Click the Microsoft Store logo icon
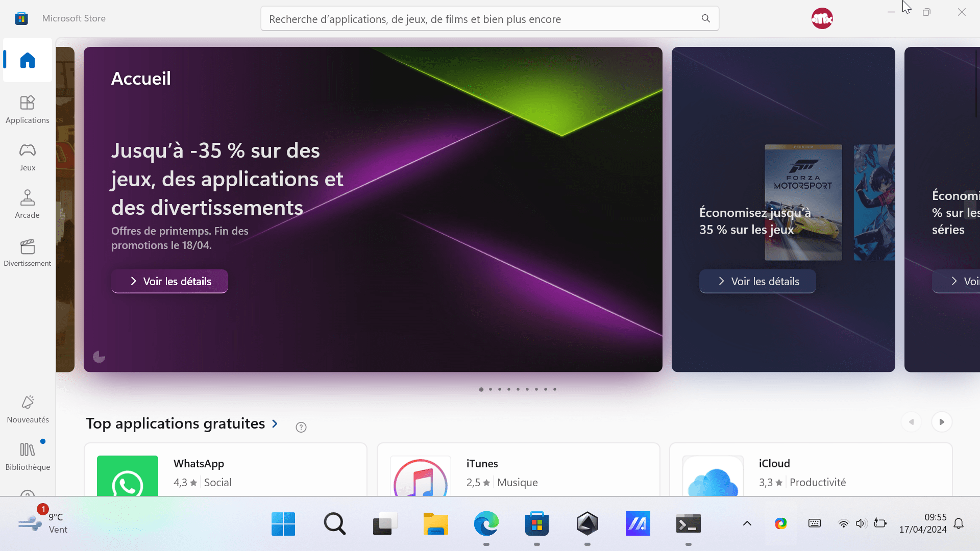 point(21,18)
